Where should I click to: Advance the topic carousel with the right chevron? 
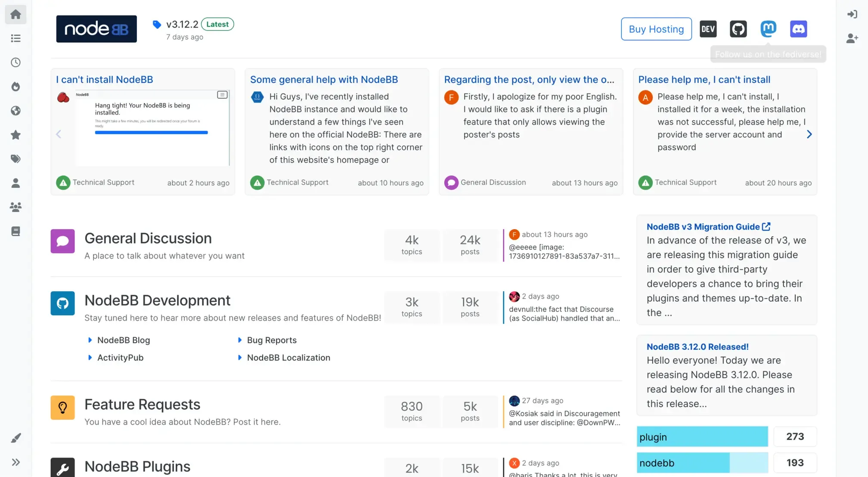[x=809, y=134]
